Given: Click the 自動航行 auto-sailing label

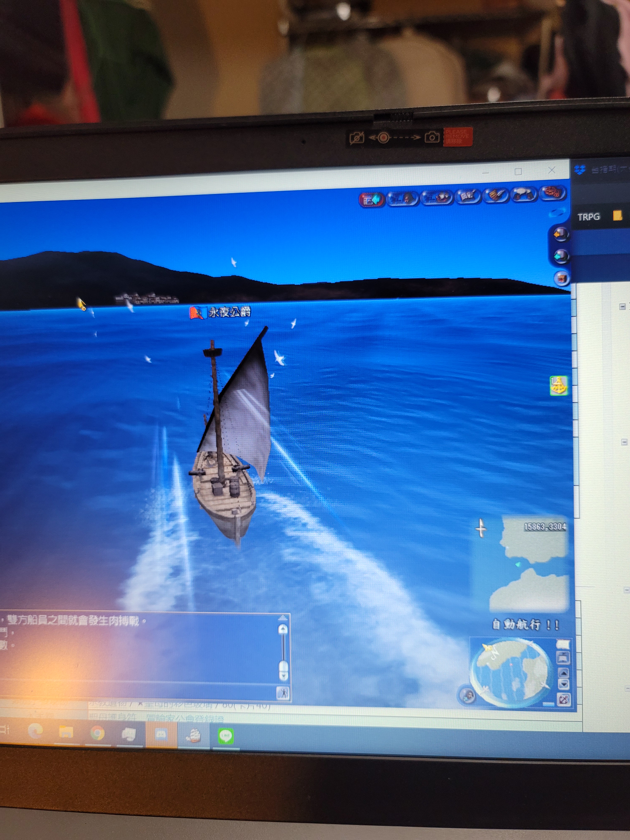Looking at the screenshot, I should pos(525,625).
